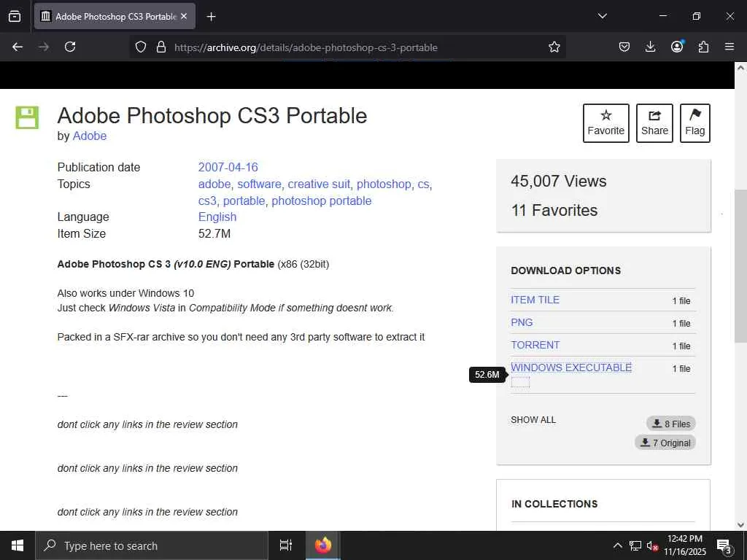The width and height of the screenshot is (747, 560).
Task: Select the Item Size 52.7M value
Action: (214, 234)
